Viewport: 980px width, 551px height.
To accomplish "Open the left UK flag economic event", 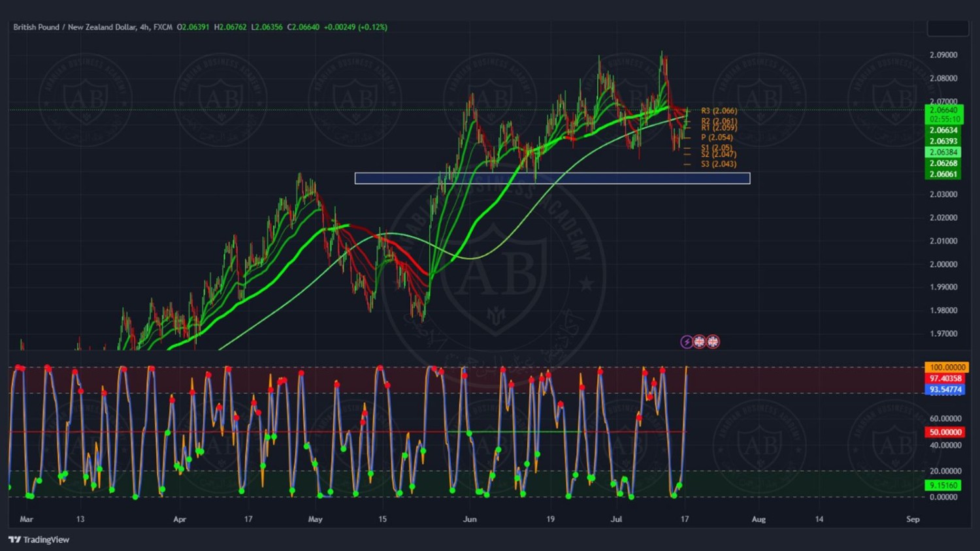I will point(699,341).
